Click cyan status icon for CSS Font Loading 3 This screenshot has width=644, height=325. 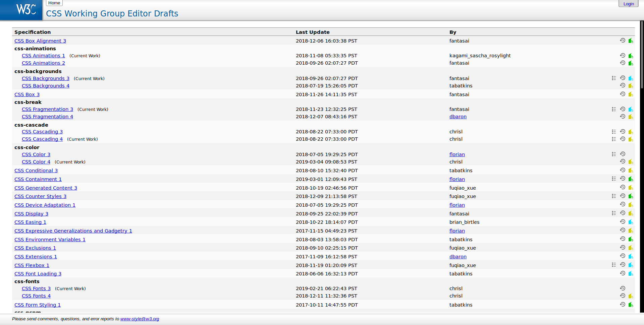631,273
